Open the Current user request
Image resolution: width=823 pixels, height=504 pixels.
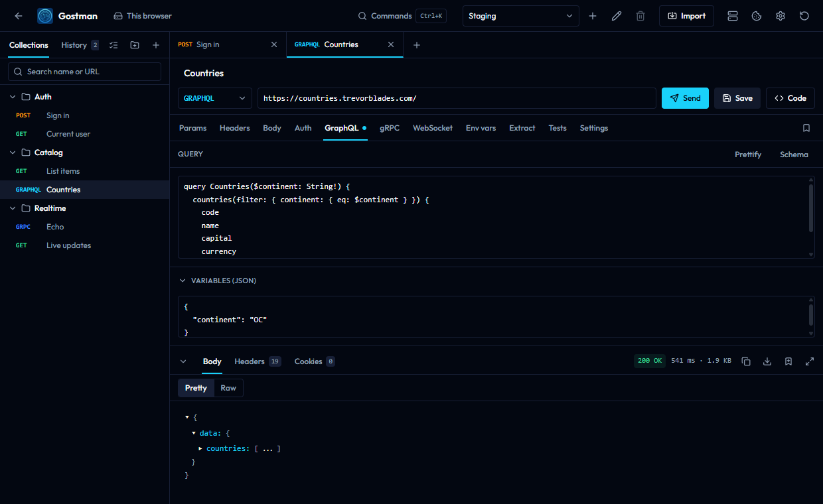coord(84,134)
